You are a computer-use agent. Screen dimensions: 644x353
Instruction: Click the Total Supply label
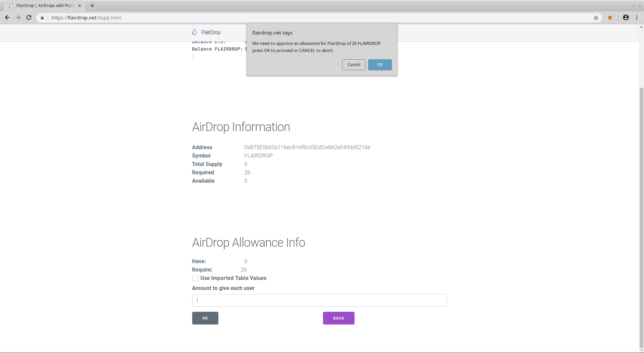[207, 164]
